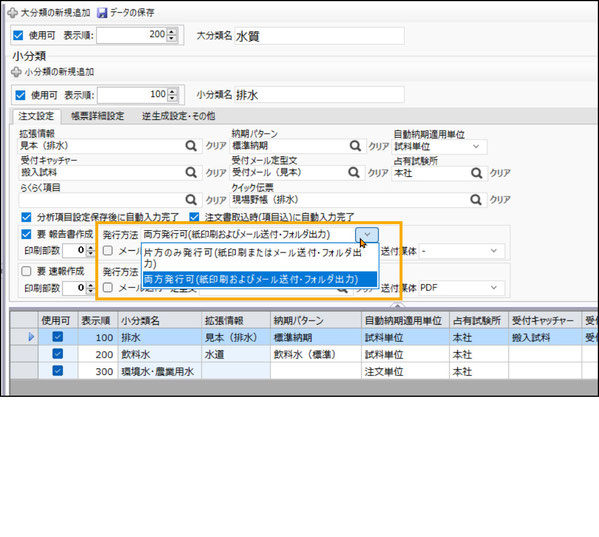This screenshot has height=537, width=599.
Task: Toggle 使用可 checkbox in 排水 table row
Action: point(58,336)
